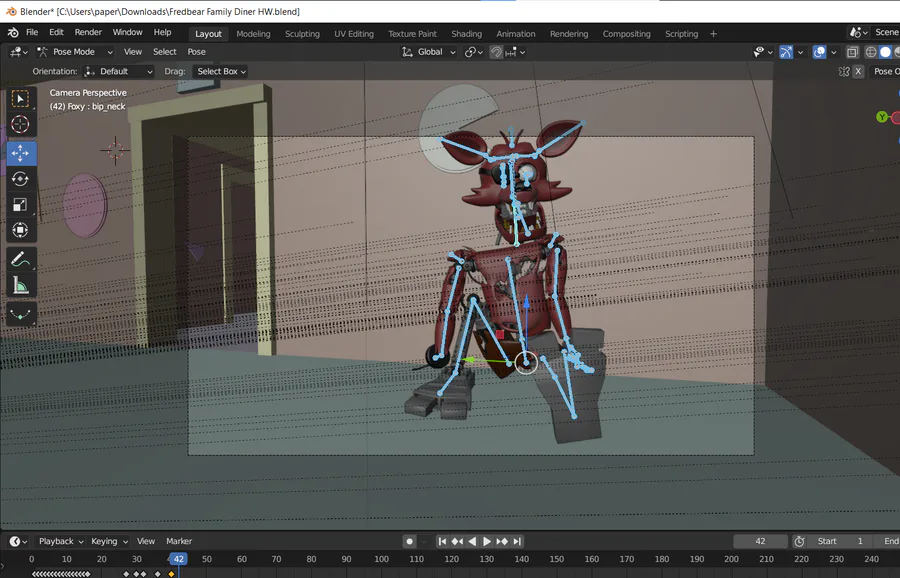This screenshot has width=900, height=578.
Task: Select the Cursor tool in the toolbar
Action: tap(20, 125)
